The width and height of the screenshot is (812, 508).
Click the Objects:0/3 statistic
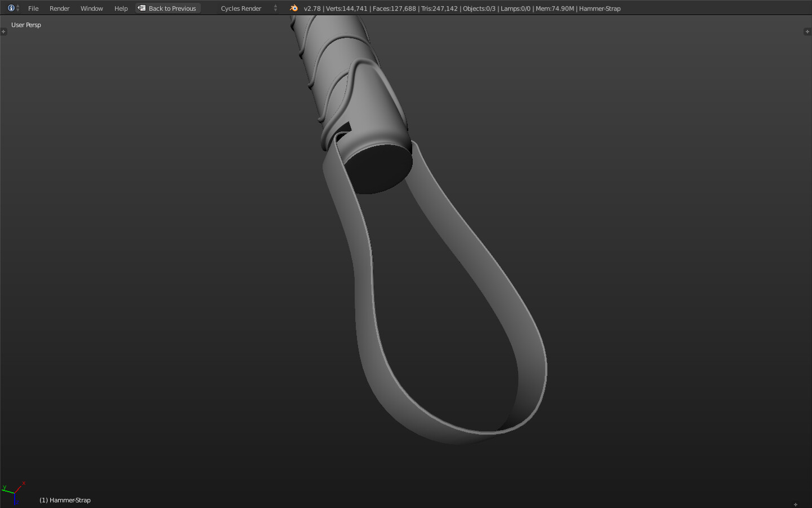click(479, 8)
